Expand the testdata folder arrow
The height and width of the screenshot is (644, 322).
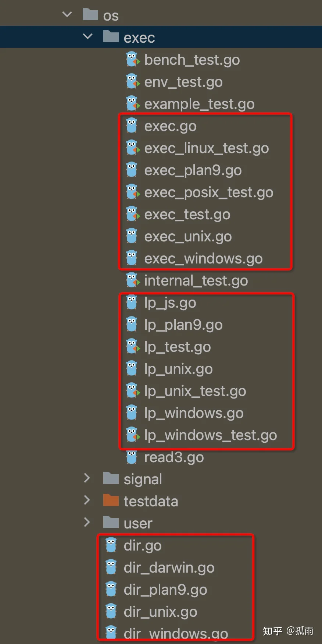pos(87,500)
